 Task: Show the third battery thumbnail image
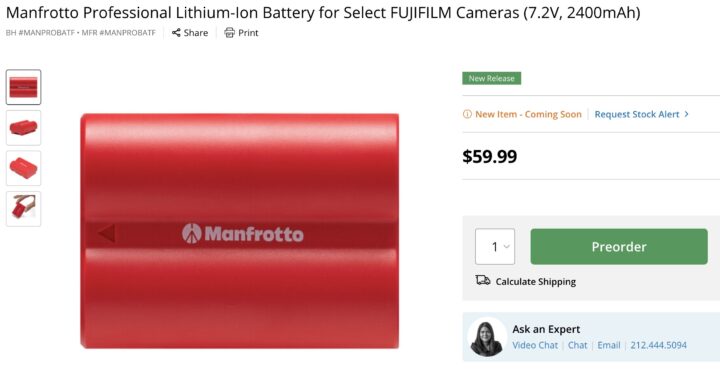23,168
